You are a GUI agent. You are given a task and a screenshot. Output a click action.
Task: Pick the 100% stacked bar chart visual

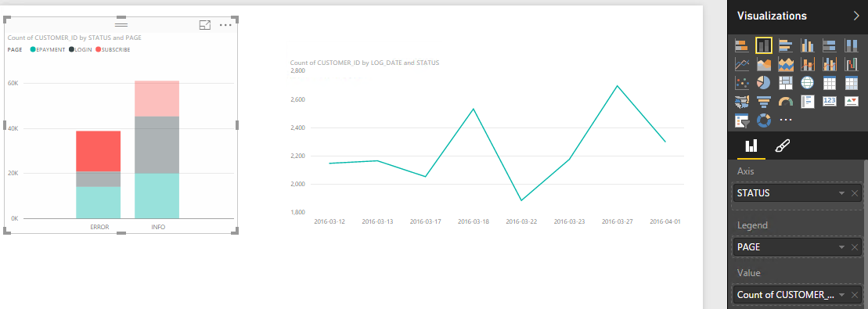(x=829, y=45)
